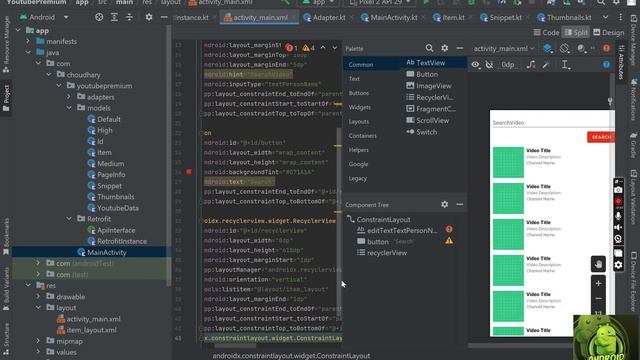Toggle design view options eye icon
The image size is (640, 360).
(475, 64)
